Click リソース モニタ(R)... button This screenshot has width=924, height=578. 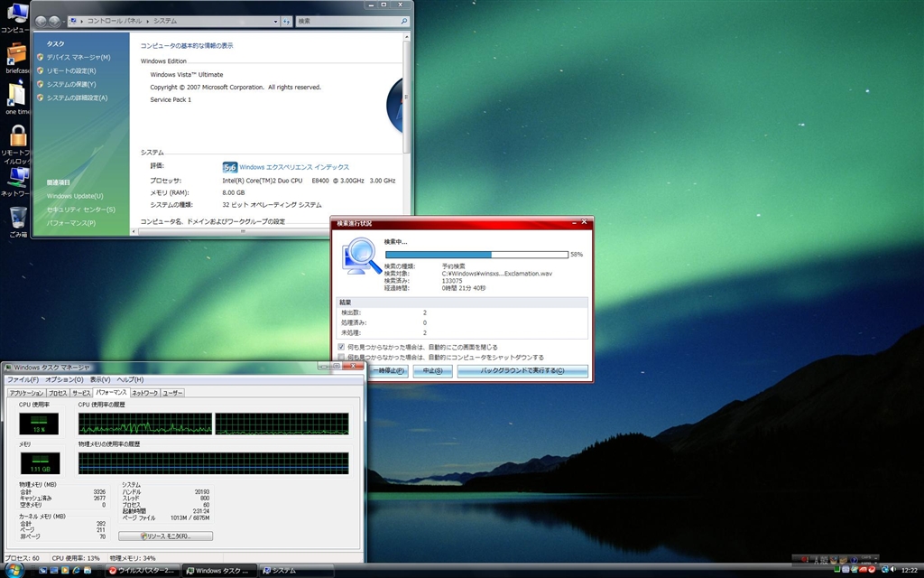coord(166,536)
